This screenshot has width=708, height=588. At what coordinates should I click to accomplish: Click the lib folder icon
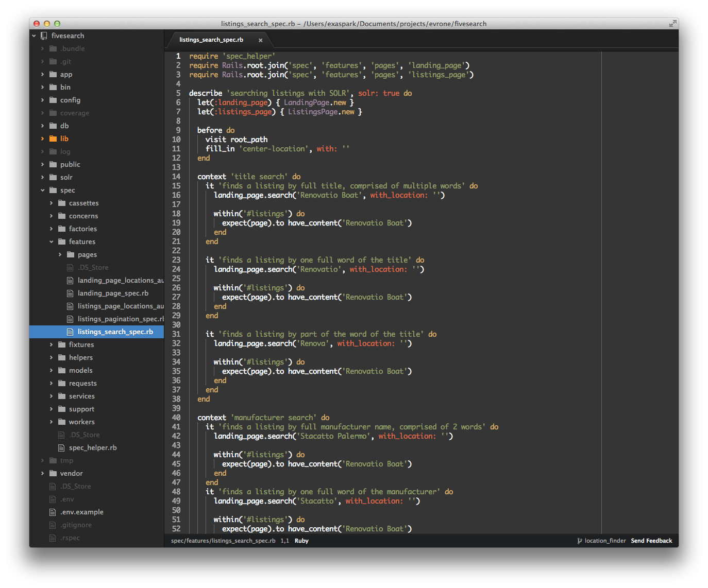[x=53, y=139]
